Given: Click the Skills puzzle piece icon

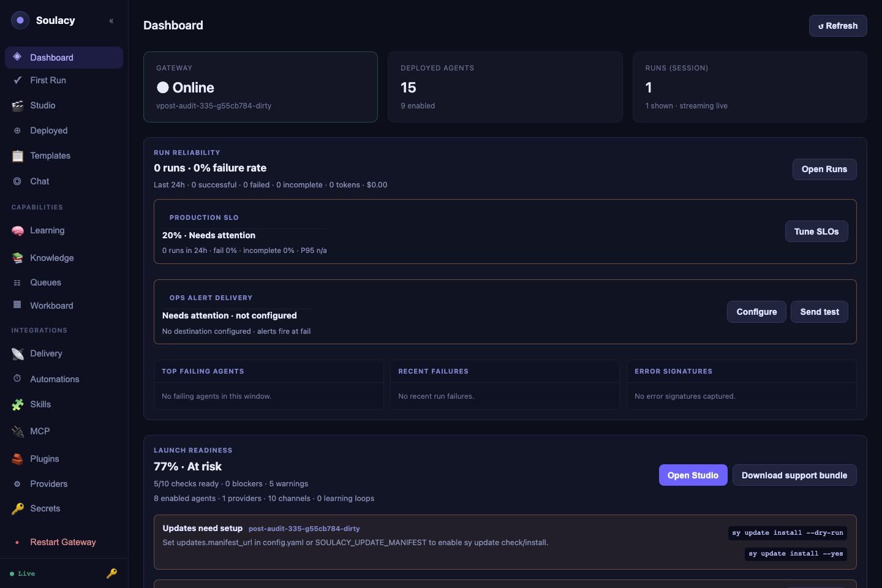Looking at the screenshot, I should coord(17,404).
